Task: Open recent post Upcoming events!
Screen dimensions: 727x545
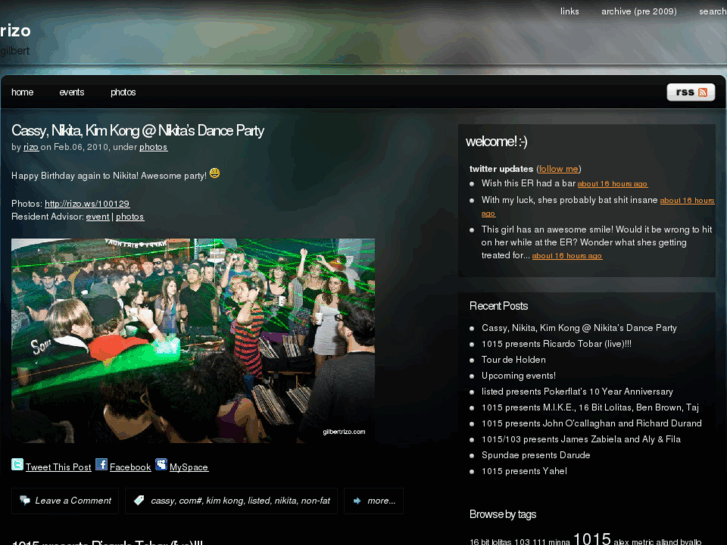Action: [x=518, y=376]
